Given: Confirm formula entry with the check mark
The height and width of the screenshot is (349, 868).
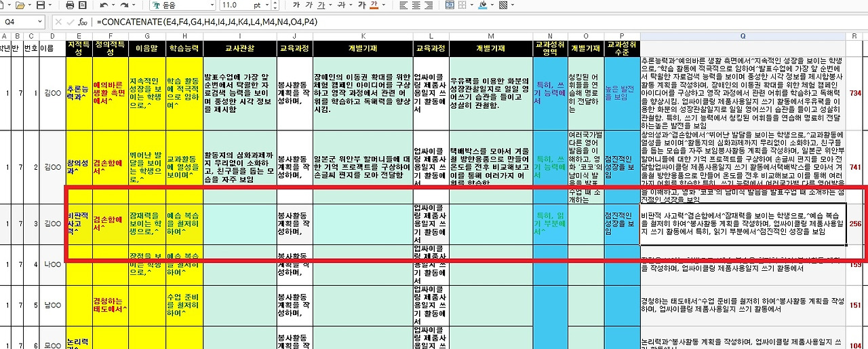Looking at the screenshot, I should tap(71, 22).
